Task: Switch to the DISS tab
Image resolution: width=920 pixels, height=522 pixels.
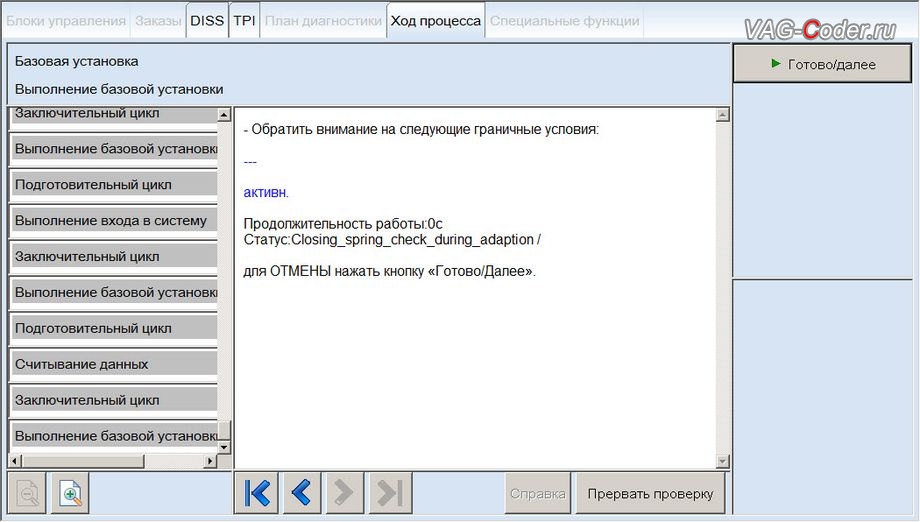Action: pos(207,21)
